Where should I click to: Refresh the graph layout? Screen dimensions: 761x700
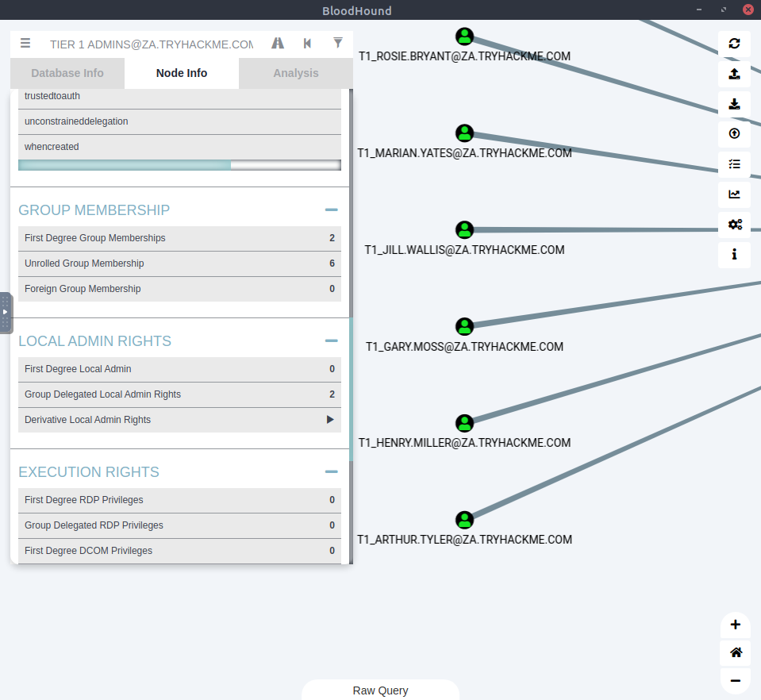point(735,44)
